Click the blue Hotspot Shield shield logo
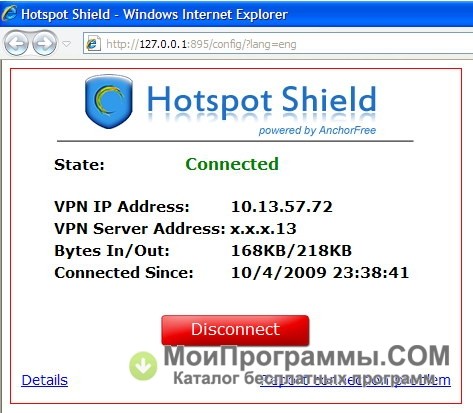The image size is (473, 413). coord(109,101)
